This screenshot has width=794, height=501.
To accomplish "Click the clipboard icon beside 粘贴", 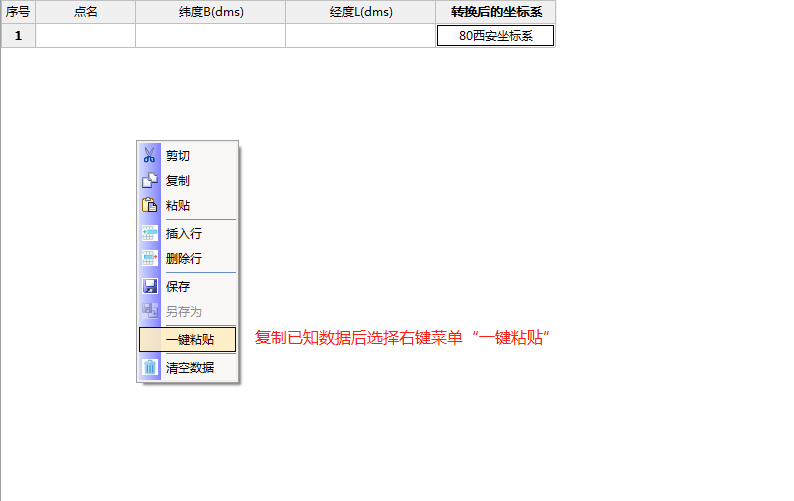I will point(149,205).
